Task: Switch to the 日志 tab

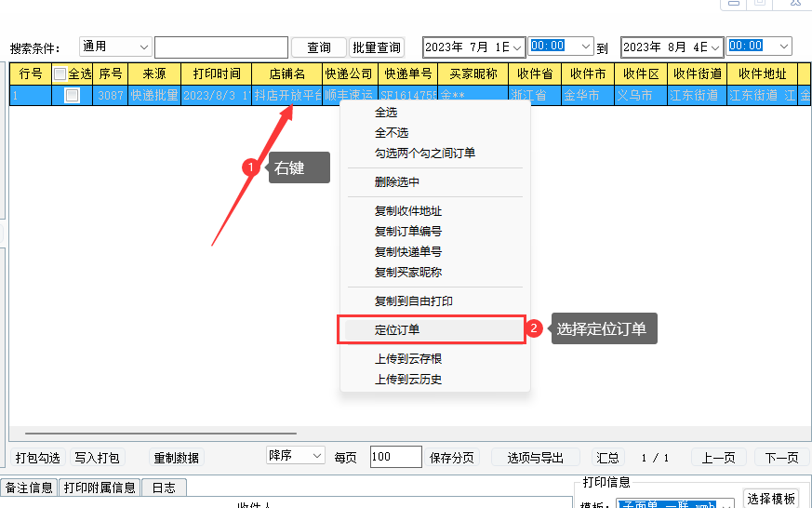Action: pyautogui.click(x=164, y=488)
